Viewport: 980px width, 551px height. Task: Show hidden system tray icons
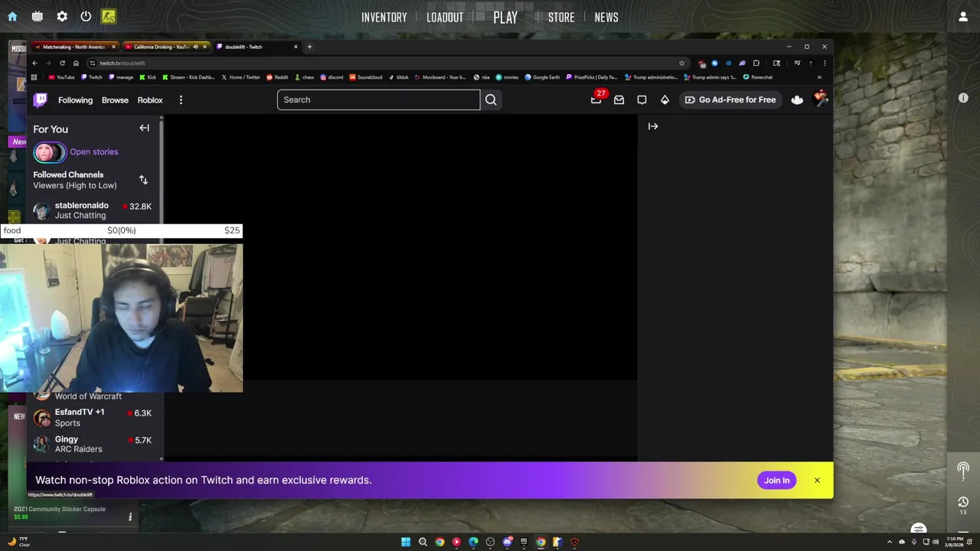890,542
